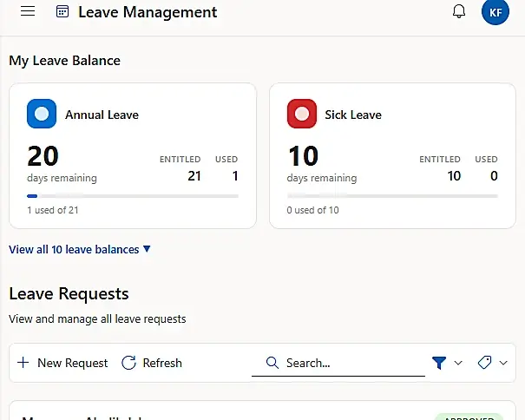
Task: Click the Annual Leave used value 1
Action: tap(235, 176)
